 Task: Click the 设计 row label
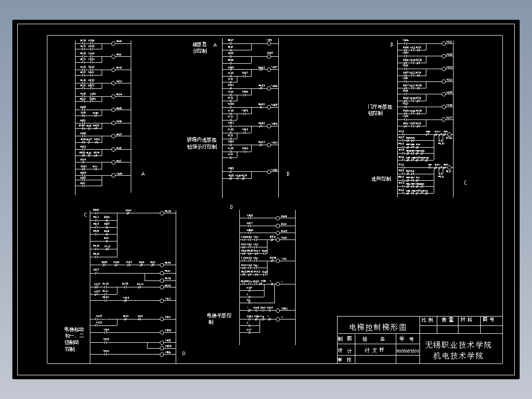click(x=344, y=351)
